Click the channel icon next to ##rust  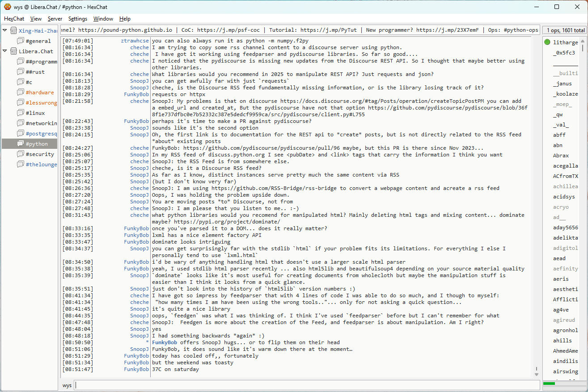click(x=20, y=72)
